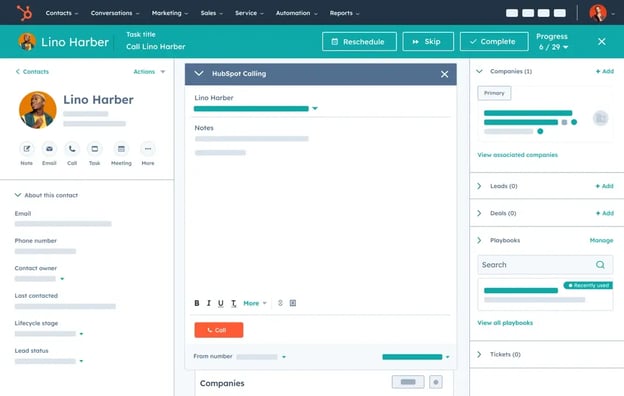Image resolution: width=624 pixels, height=396 pixels.
Task: Apply bold formatting in notes
Action: (x=197, y=303)
